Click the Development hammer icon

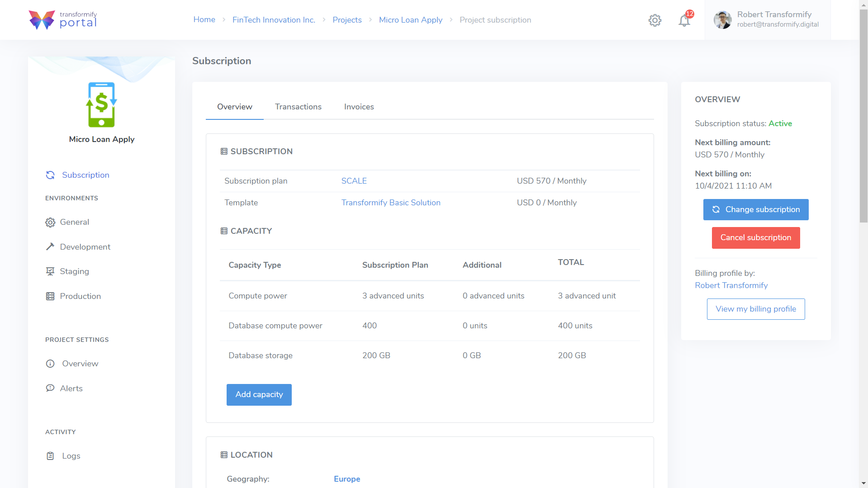pyautogui.click(x=50, y=247)
